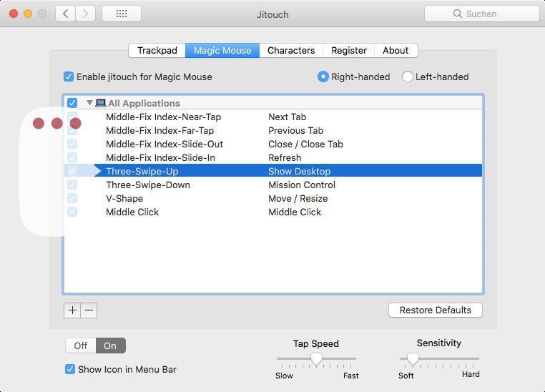545x392 pixels.
Task: Adjust the Tap Speed slider
Action: [316, 359]
